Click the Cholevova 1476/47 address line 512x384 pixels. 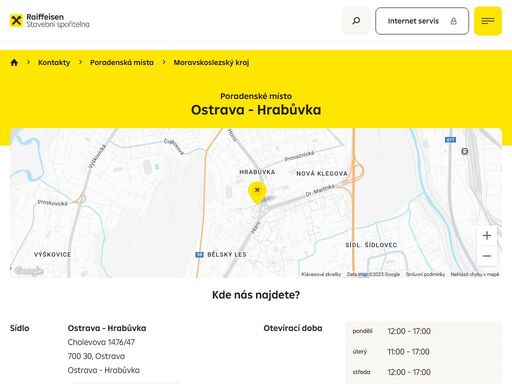[x=101, y=342]
